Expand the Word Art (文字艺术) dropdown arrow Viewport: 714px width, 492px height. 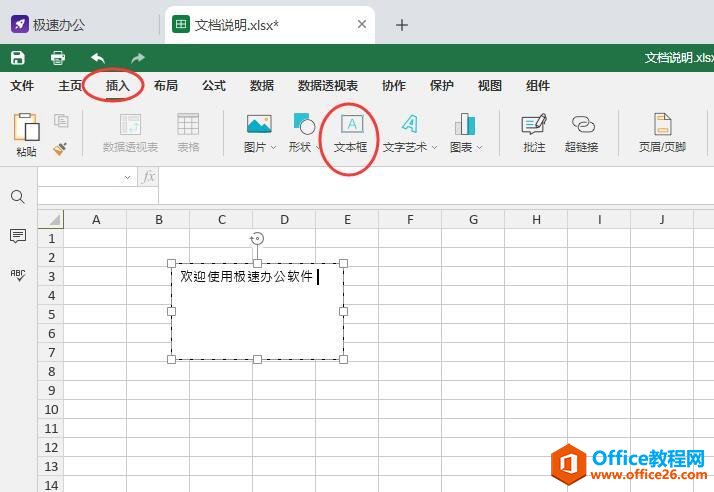pyautogui.click(x=434, y=147)
